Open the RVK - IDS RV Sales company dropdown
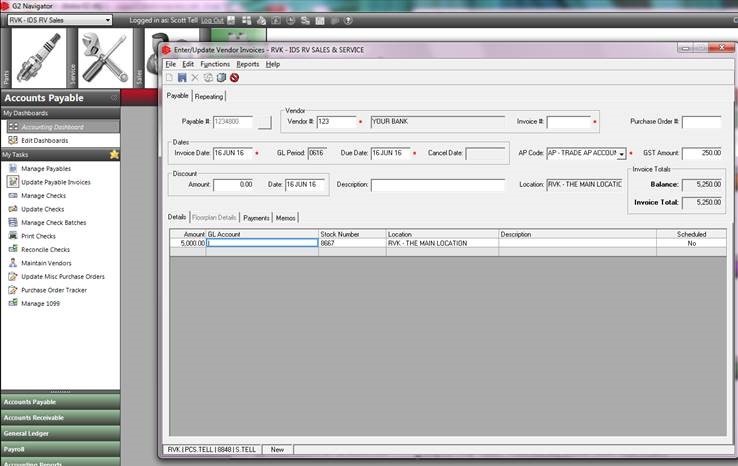This screenshot has height=466, width=738. coord(60,20)
